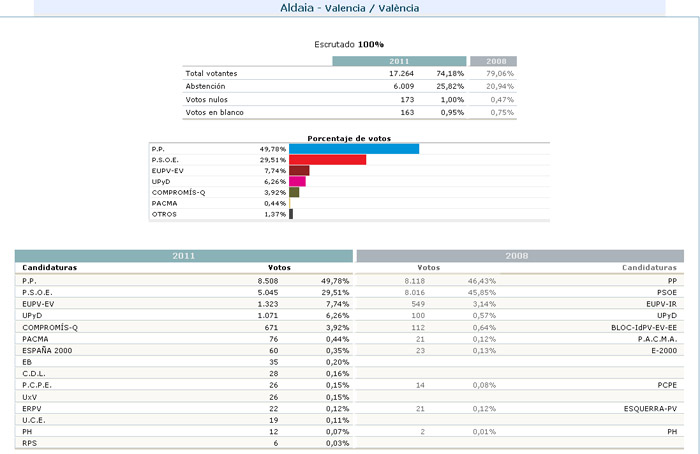Click the Candidaturas column heading for 2011

point(50,267)
